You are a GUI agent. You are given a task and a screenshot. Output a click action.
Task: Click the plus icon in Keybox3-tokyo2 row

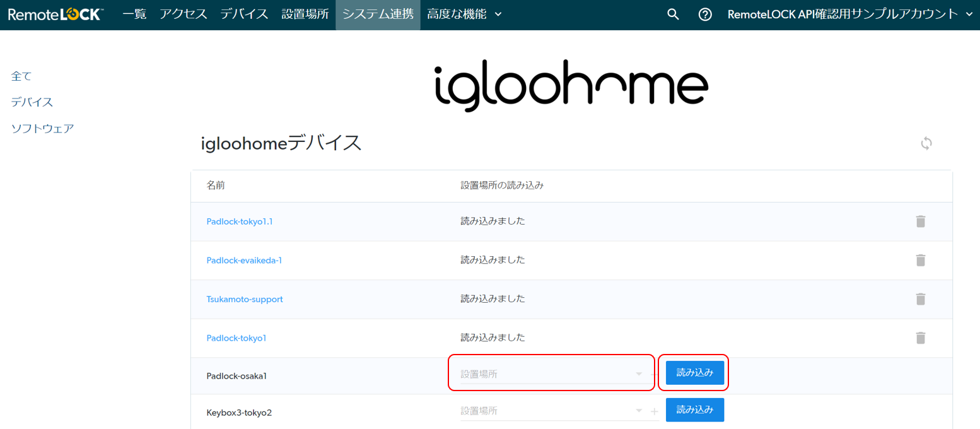(x=655, y=411)
